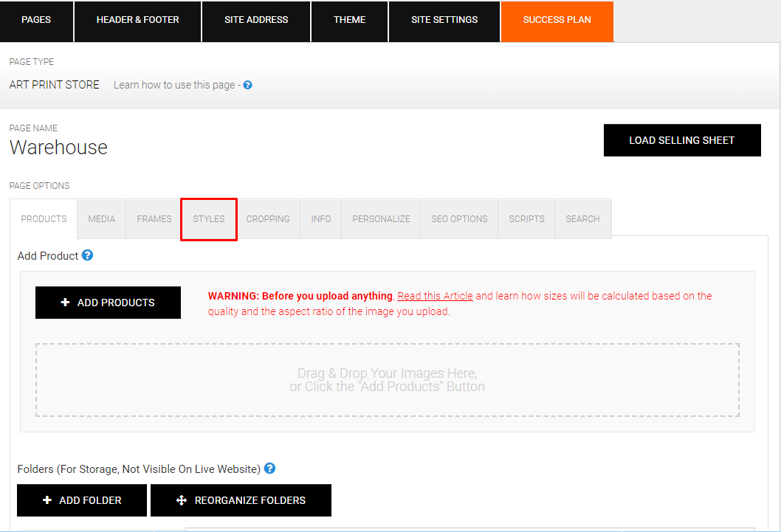Switch to the SCRIPTS tab
Screen dimensions: 781x532
[x=526, y=219]
